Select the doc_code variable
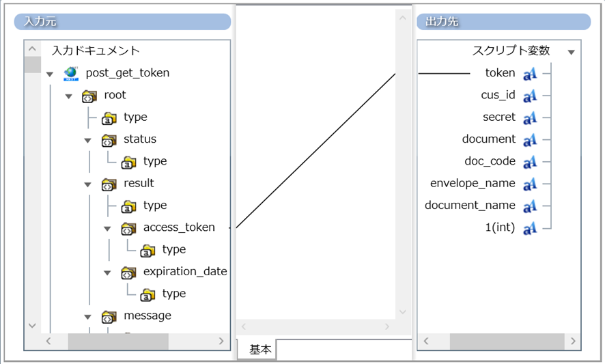Screen dimensions: 605x364 (490, 161)
